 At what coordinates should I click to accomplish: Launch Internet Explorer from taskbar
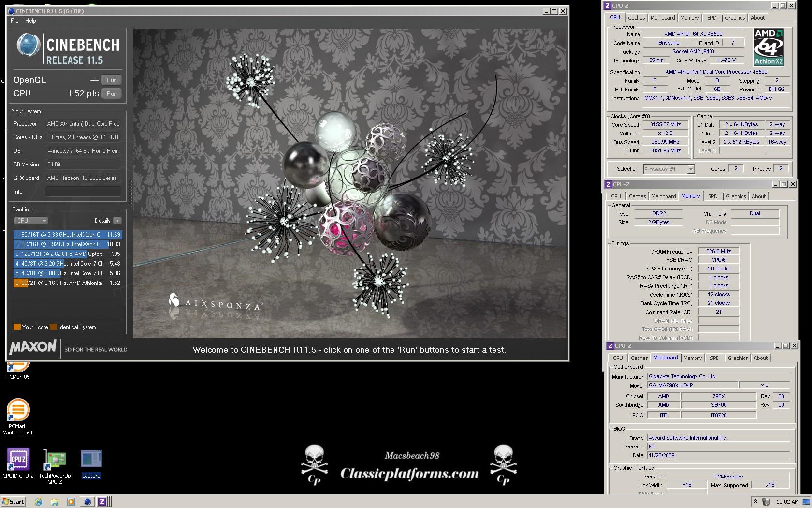click(38, 502)
